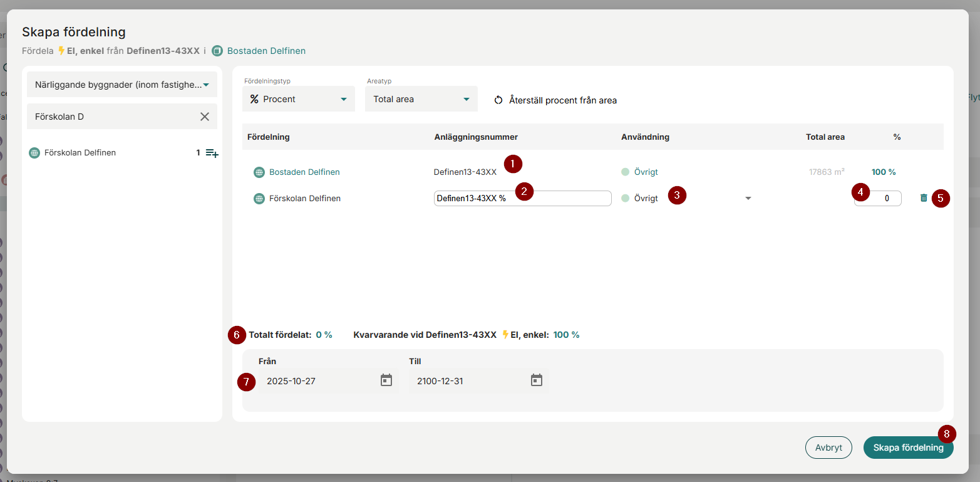Click globe icon of Förskolan Delfinen list item

pos(34,153)
